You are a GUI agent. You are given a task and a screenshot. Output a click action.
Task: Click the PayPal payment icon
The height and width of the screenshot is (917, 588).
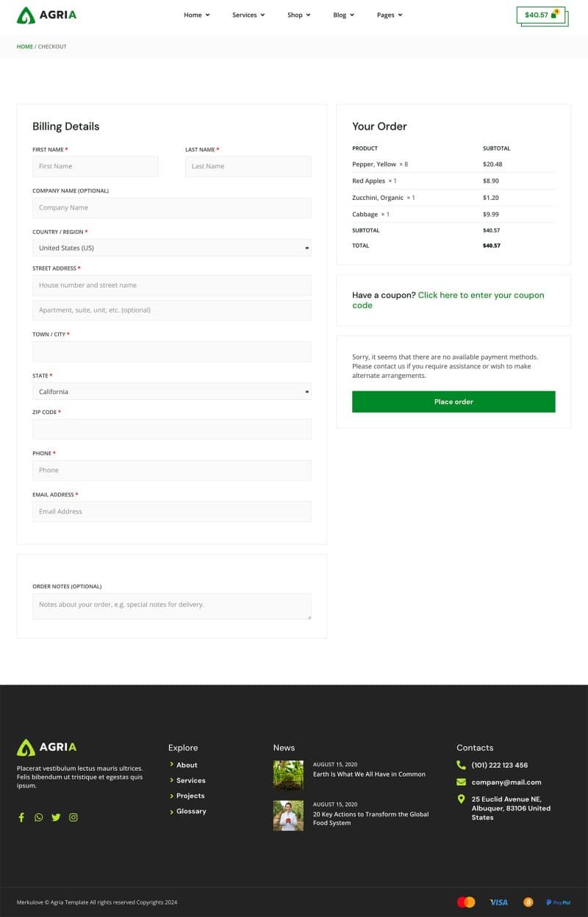click(559, 902)
